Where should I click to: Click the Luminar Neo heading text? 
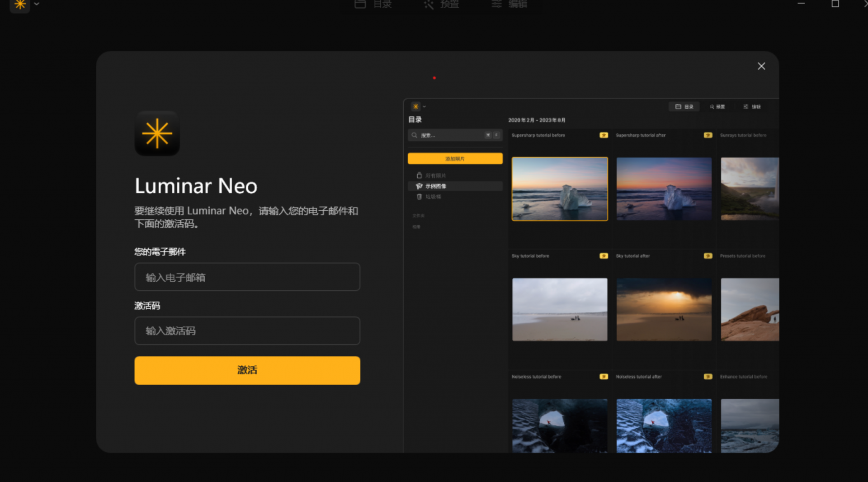(196, 186)
